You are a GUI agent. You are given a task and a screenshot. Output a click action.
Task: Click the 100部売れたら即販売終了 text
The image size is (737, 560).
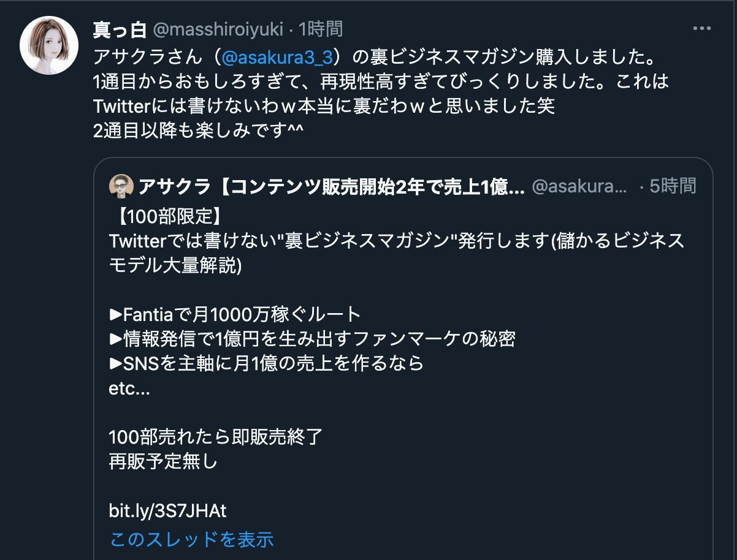coord(215,437)
